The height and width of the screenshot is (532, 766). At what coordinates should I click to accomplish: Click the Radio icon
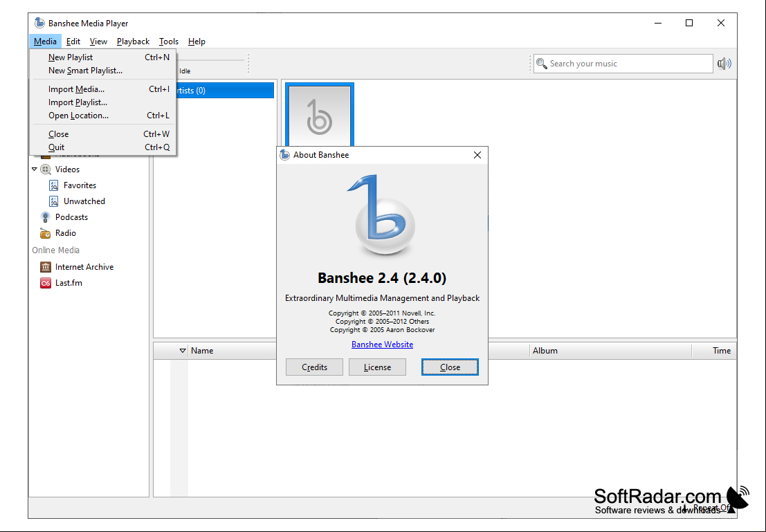pyautogui.click(x=46, y=233)
